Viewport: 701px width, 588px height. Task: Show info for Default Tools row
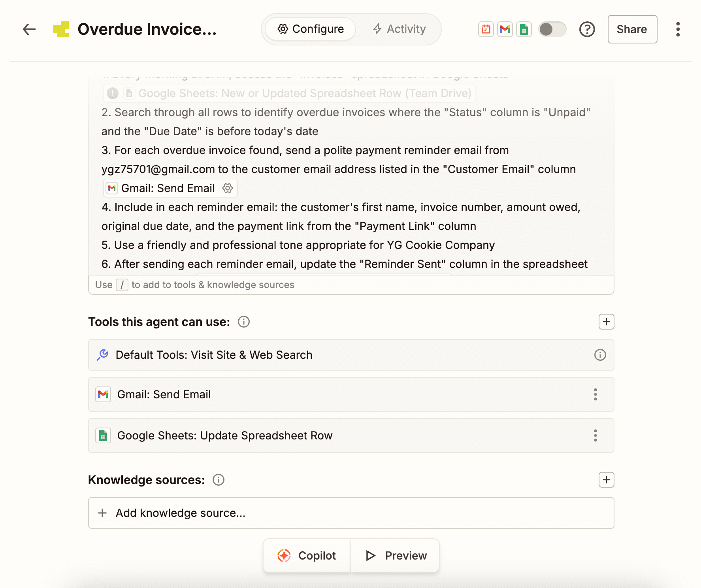click(x=600, y=355)
